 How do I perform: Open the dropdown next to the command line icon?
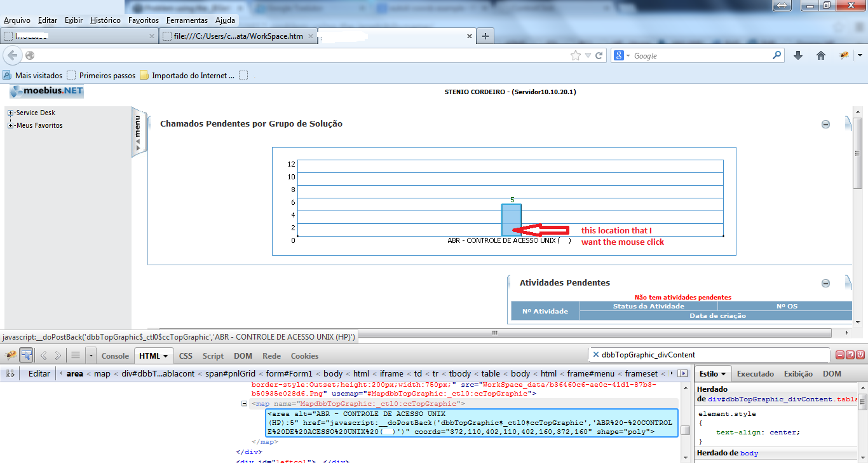click(x=91, y=355)
